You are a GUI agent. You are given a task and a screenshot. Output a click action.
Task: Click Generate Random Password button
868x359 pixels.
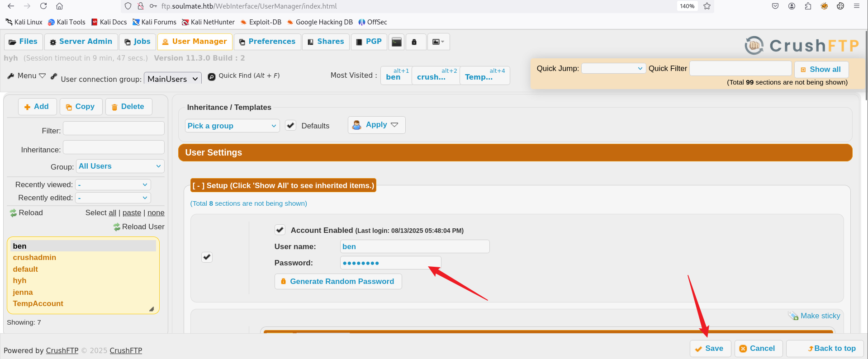(338, 281)
